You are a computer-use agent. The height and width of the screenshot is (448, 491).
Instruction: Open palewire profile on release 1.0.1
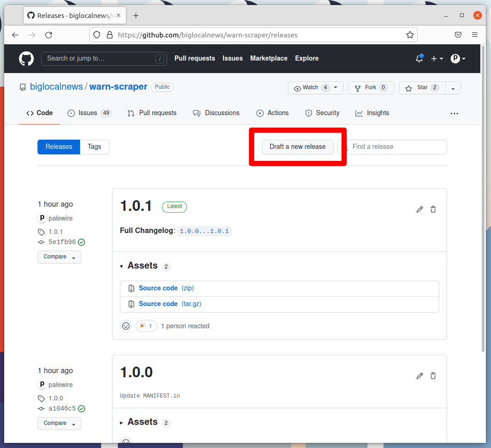pyautogui.click(x=61, y=218)
